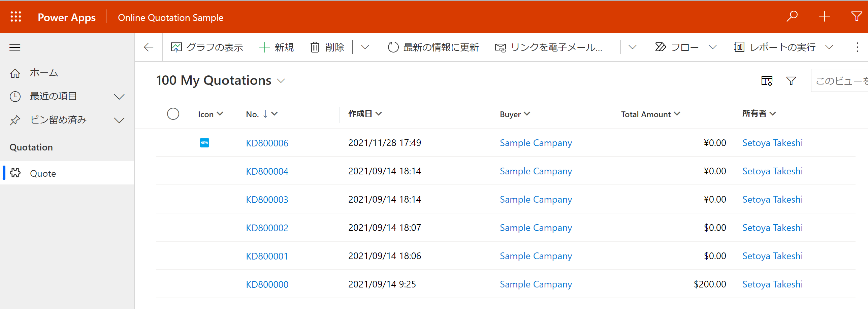Image resolution: width=868 pixels, height=309 pixels.
Task: Open Sample Campany buyer in KD800006 row
Action: pyautogui.click(x=536, y=143)
